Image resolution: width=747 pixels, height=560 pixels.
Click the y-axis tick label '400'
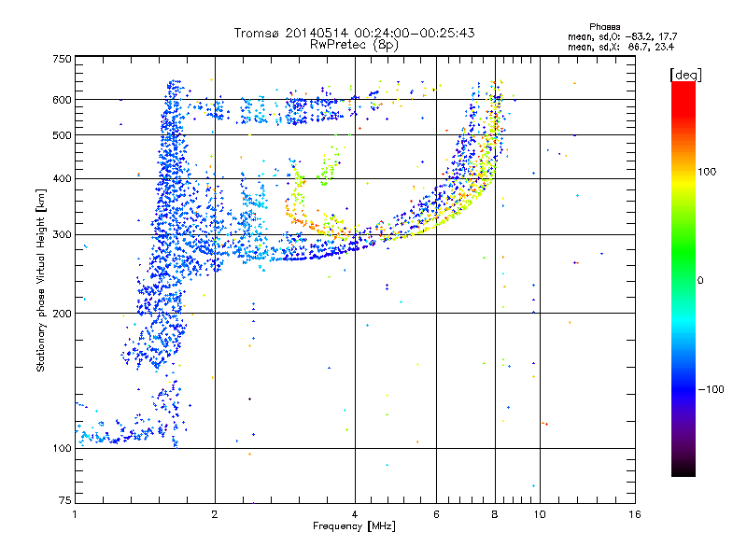(63, 178)
